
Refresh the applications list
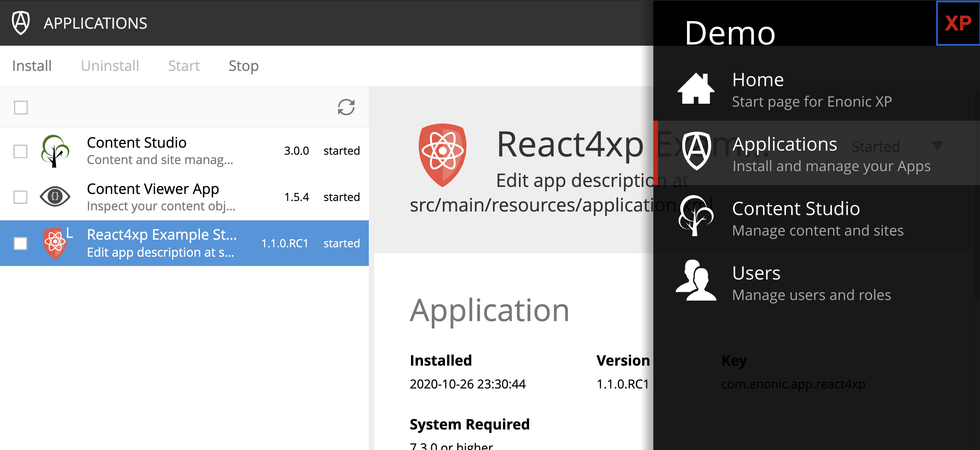click(x=346, y=107)
